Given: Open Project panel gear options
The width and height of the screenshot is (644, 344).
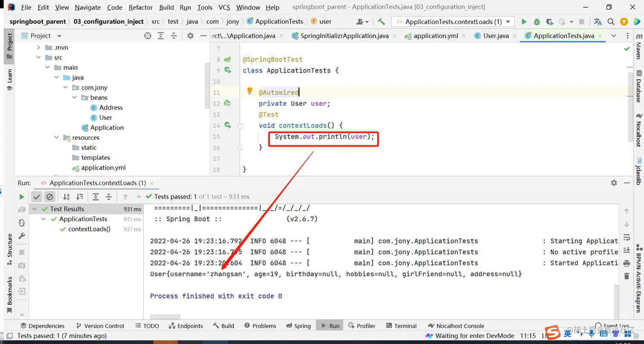Looking at the screenshot, I should coord(190,36).
